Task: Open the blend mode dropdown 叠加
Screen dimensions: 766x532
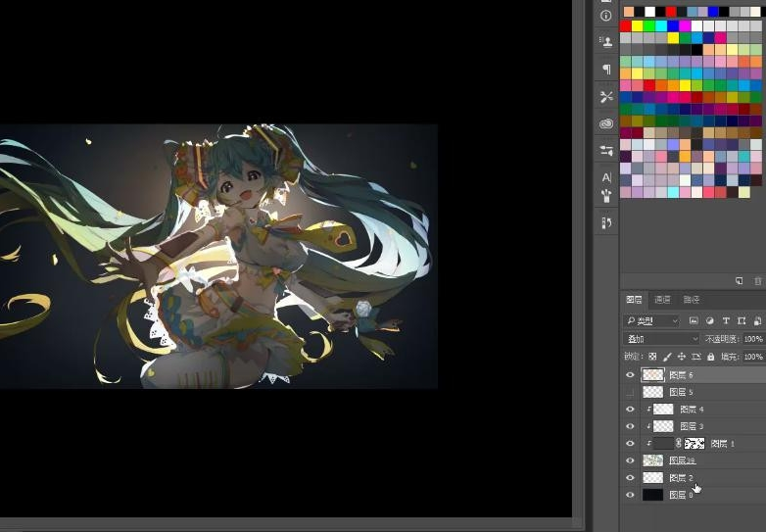Action: coord(661,339)
